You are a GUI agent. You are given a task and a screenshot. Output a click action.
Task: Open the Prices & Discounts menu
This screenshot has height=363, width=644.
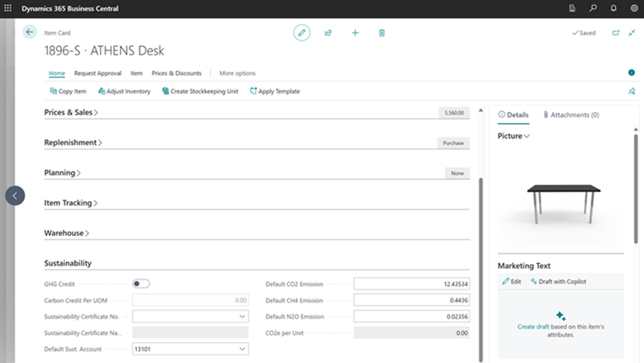[177, 73]
